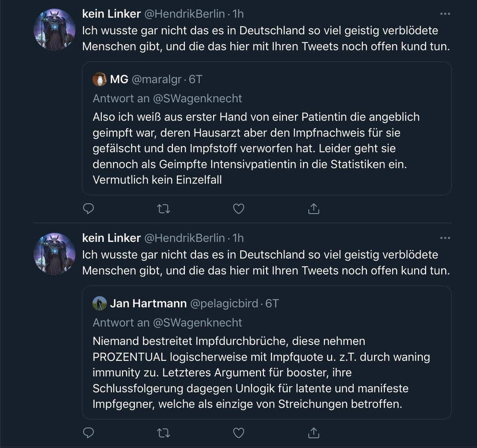
Task: Reply to the second kein Linker tweet
Action: tap(88, 432)
